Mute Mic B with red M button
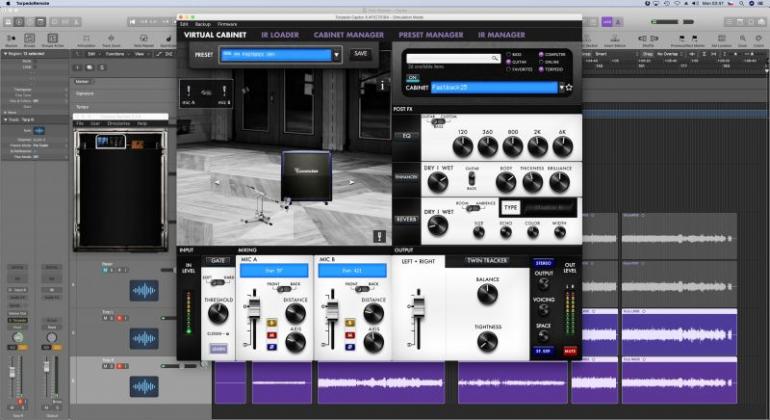The width and height of the screenshot is (770, 420). (350, 335)
